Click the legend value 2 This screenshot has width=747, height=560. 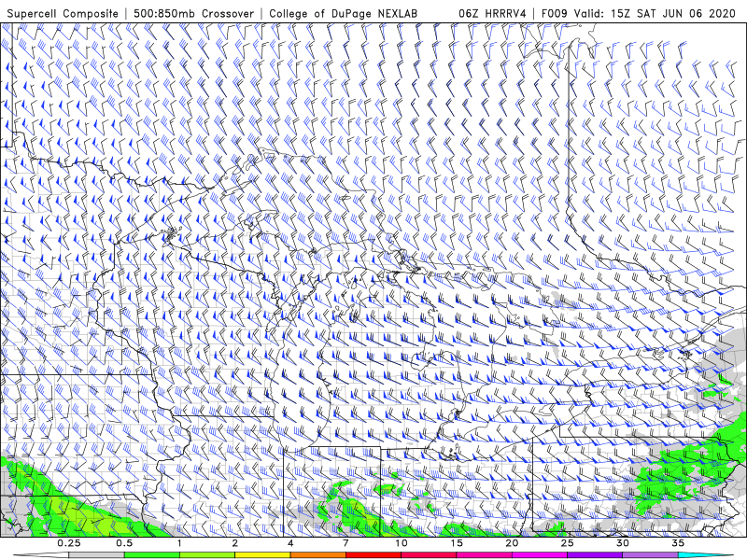[235, 543]
